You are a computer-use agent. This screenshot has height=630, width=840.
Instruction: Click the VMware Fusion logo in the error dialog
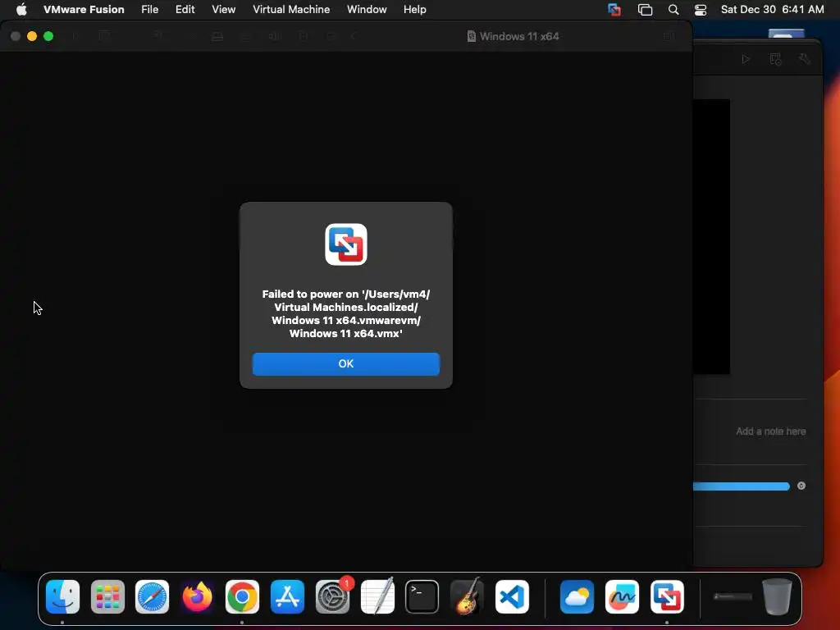pyautogui.click(x=346, y=244)
